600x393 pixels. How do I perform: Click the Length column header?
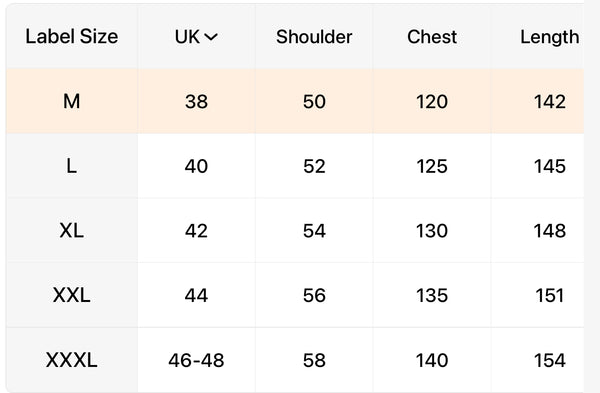click(x=549, y=38)
